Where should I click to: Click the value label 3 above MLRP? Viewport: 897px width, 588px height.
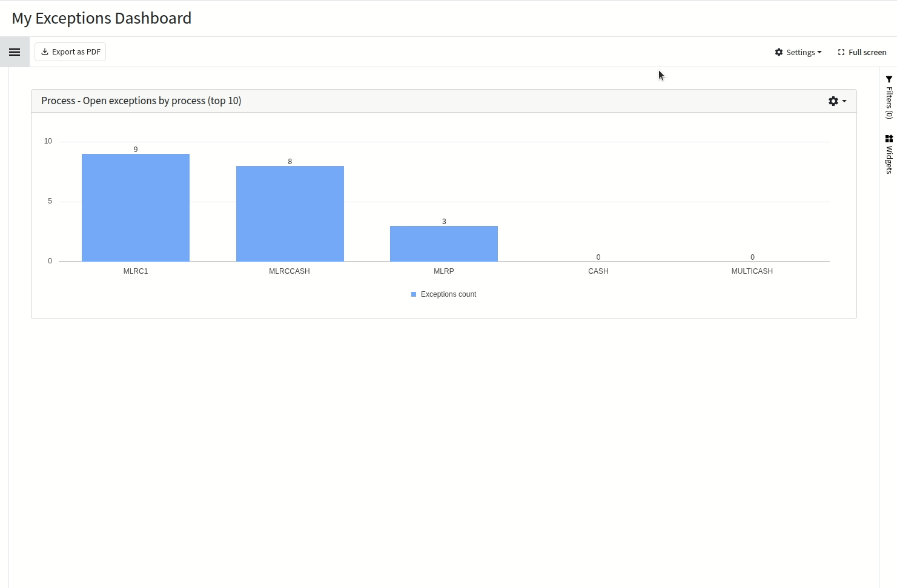(444, 222)
